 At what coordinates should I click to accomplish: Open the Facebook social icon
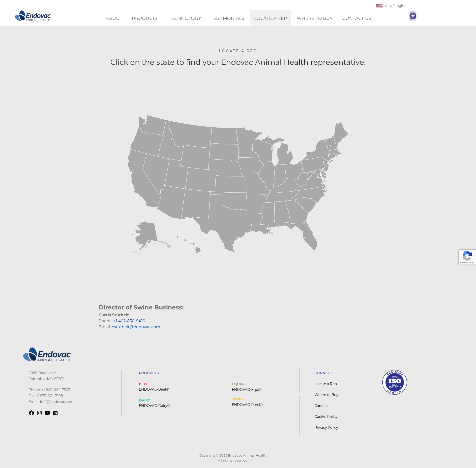31,413
